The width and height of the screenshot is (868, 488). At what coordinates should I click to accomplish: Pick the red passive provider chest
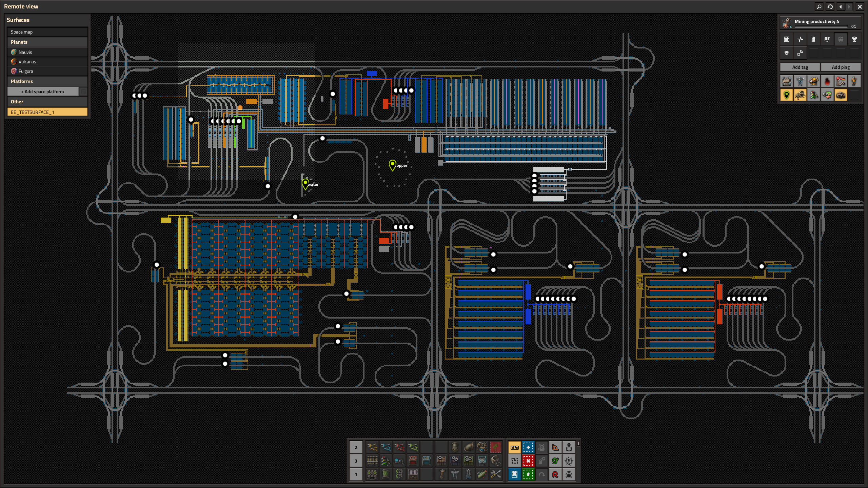point(413,461)
